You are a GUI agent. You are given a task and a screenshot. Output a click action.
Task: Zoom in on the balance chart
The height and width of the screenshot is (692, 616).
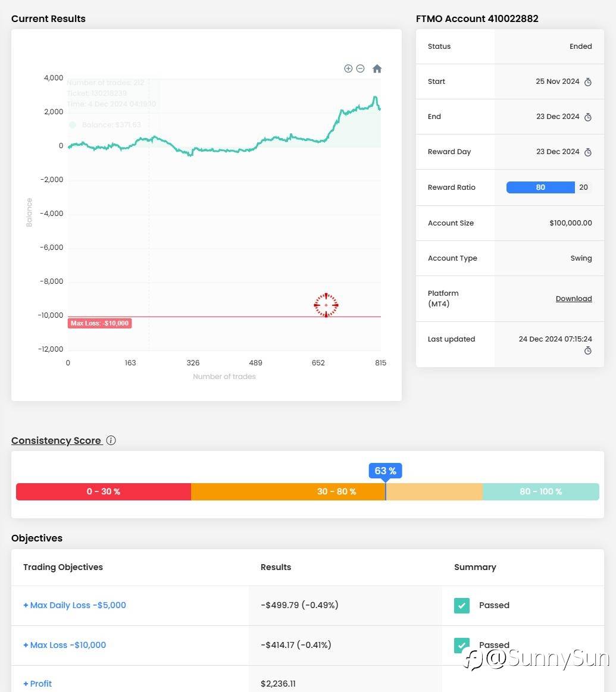coord(348,68)
